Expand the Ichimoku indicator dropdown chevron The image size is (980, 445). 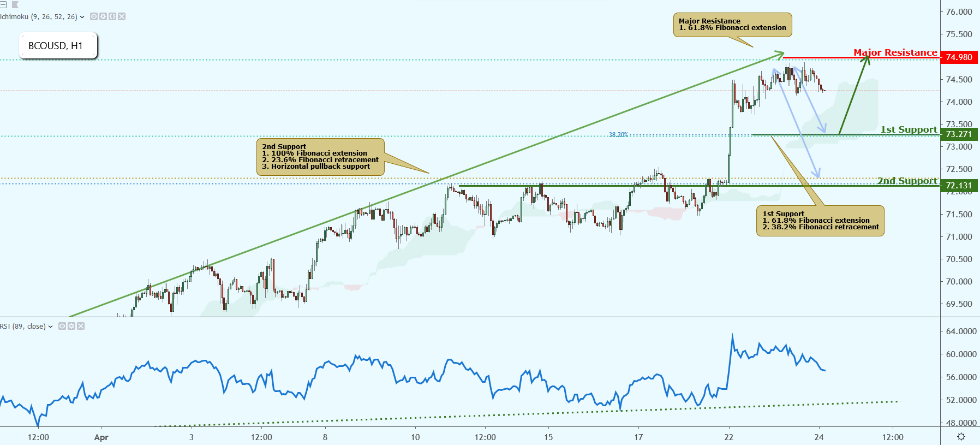(x=82, y=17)
